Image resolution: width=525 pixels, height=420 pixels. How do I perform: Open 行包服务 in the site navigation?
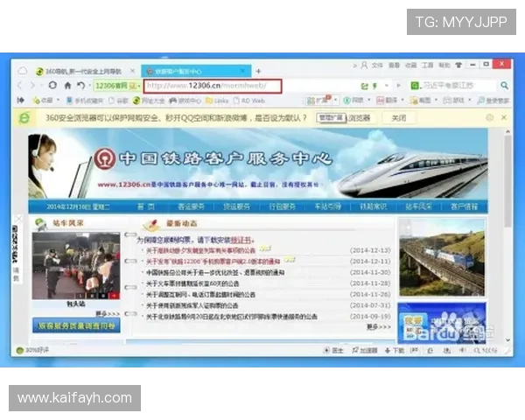point(282,206)
